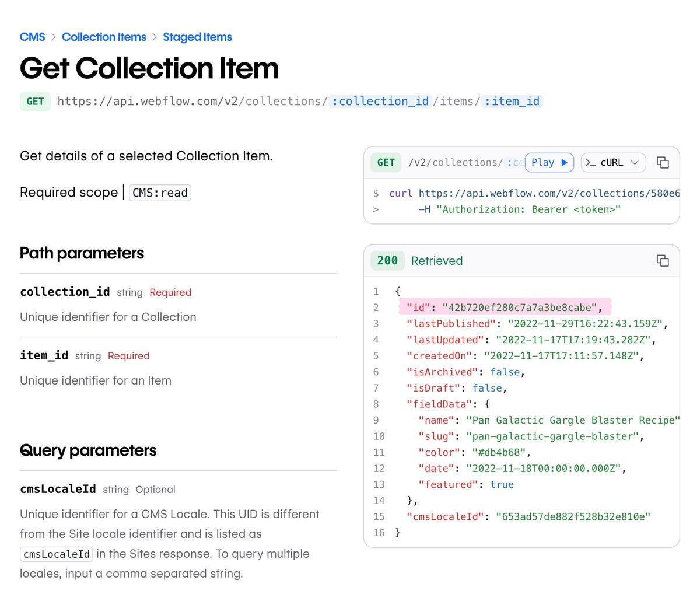Image resolution: width=700 pixels, height=594 pixels.
Task: Go to Collection Items breadcrumb
Action: pyautogui.click(x=104, y=37)
